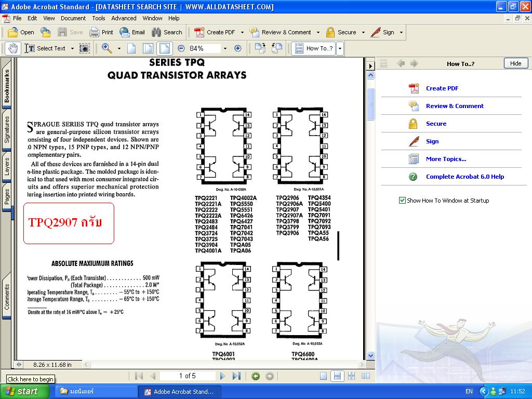The width and height of the screenshot is (532, 399).
Task: Open the Secure help topic link
Action: (436, 124)
